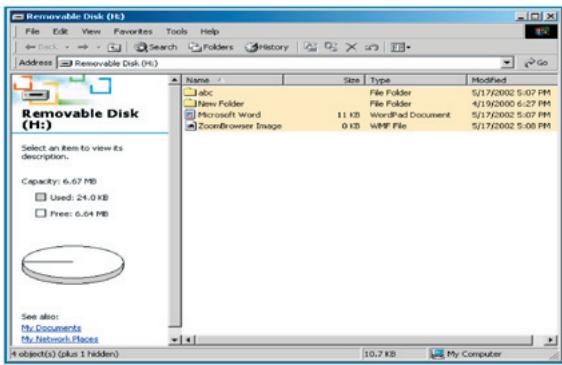Select the Microsoft Word document icon
The image size is (562, 365).
(x=190, y=115)
